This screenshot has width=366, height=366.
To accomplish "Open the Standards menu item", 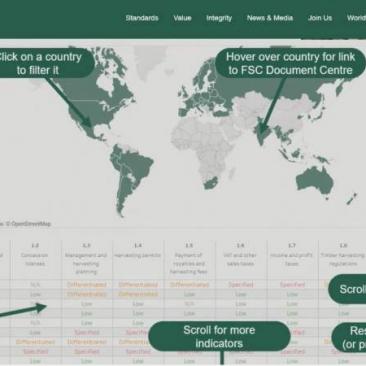I will 142,18.
